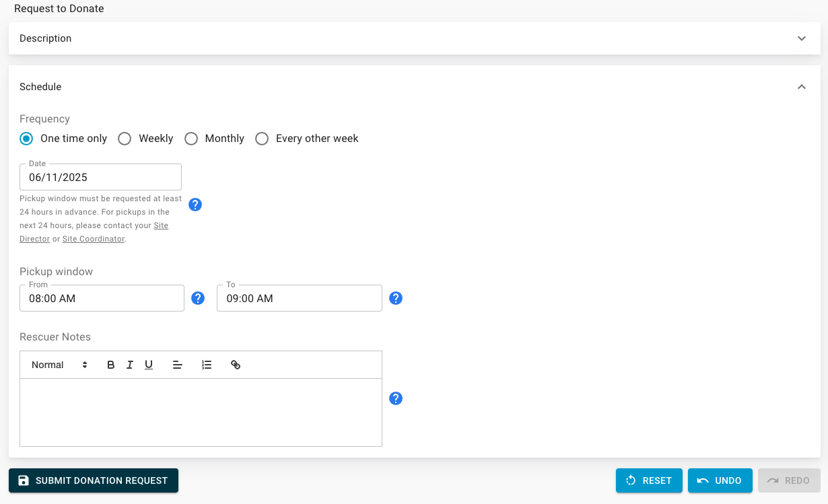Toggle underline in notes toolbar
The image size is (828, 504).
tap(149, 365)
